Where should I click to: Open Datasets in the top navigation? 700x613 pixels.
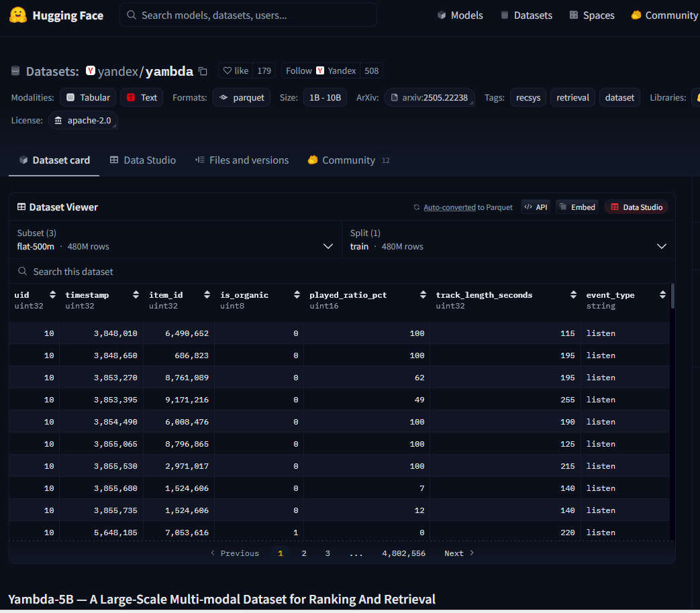coord(526,15)
